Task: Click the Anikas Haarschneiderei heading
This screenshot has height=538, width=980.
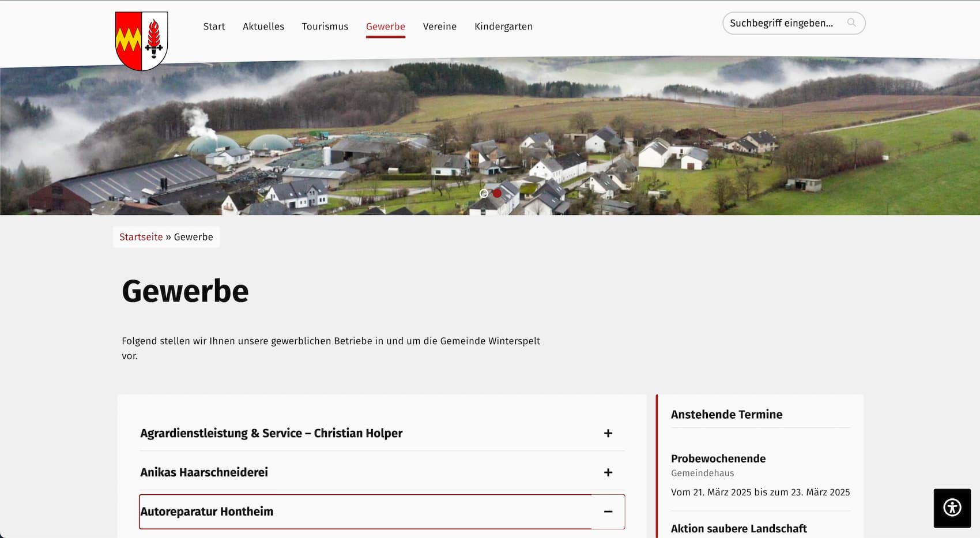Action: coord(204,472)
